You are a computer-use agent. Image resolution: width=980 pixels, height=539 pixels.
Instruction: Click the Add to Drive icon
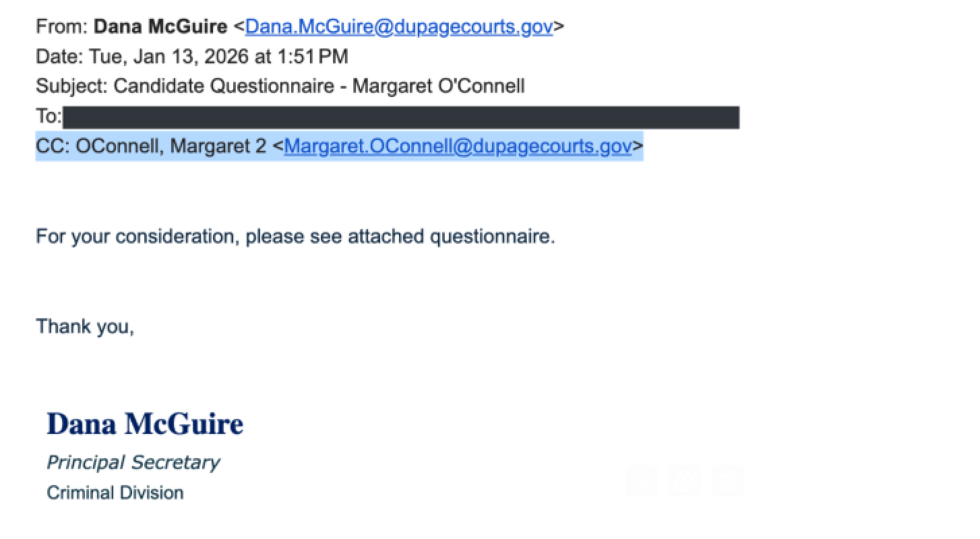click(x=685, y=481)
